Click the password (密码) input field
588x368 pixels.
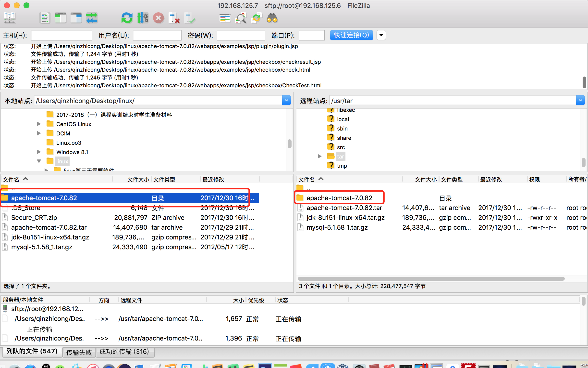[x=241, y=35]
